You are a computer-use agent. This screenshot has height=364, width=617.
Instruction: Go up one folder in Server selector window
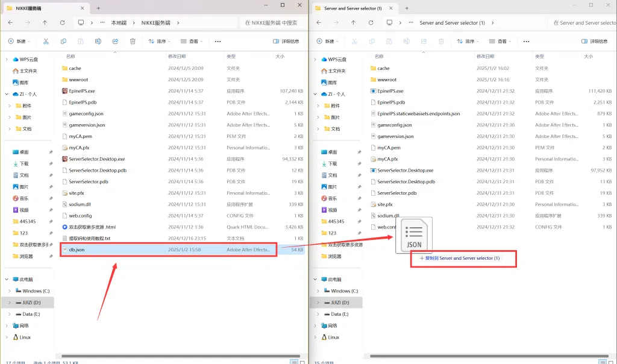353,23
